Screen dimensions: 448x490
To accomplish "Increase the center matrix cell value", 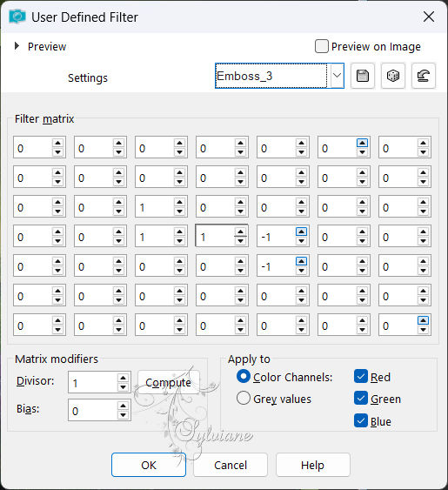I will (240, 232).
